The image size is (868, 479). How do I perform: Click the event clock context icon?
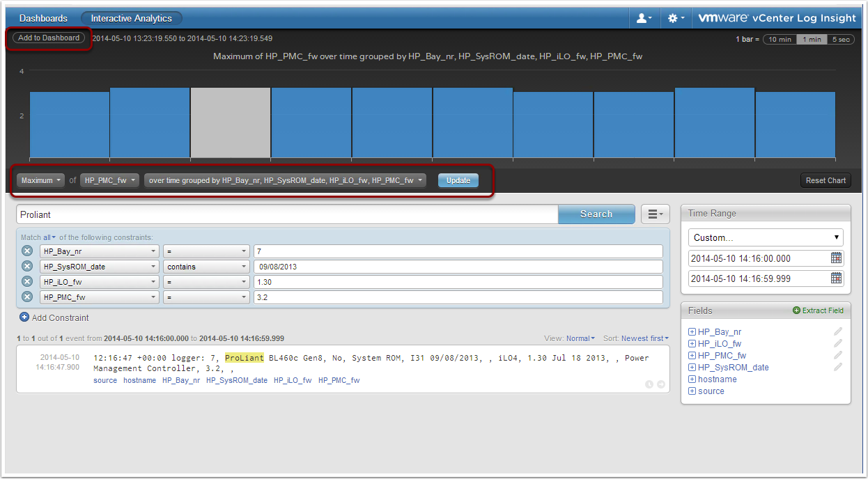[x=649, y=384]
